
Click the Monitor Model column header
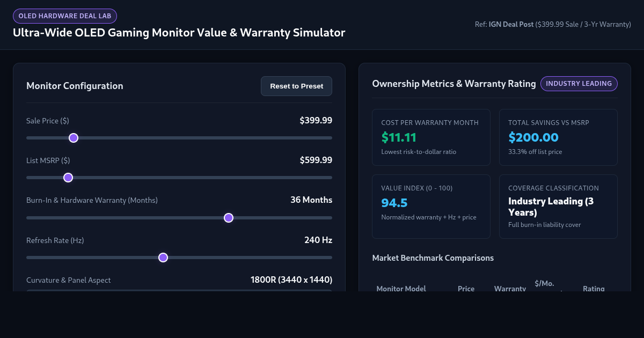click(x=401, y=289)
